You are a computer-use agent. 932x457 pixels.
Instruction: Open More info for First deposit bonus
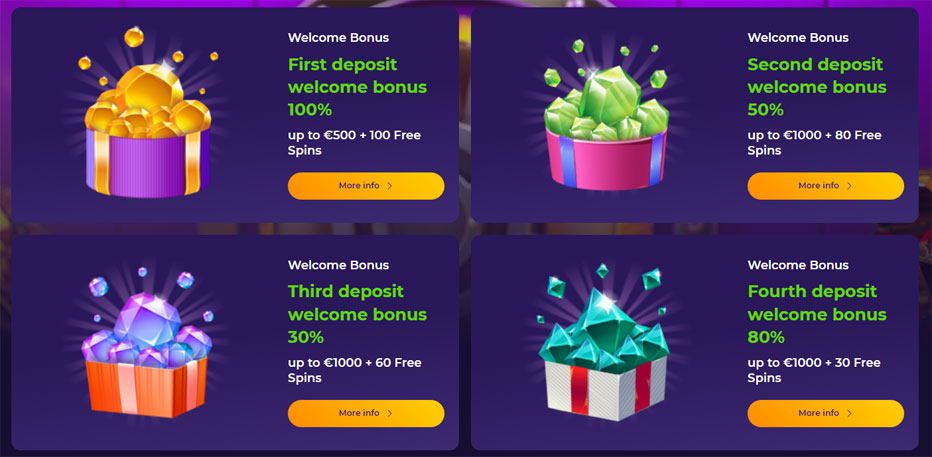point(366,186)
